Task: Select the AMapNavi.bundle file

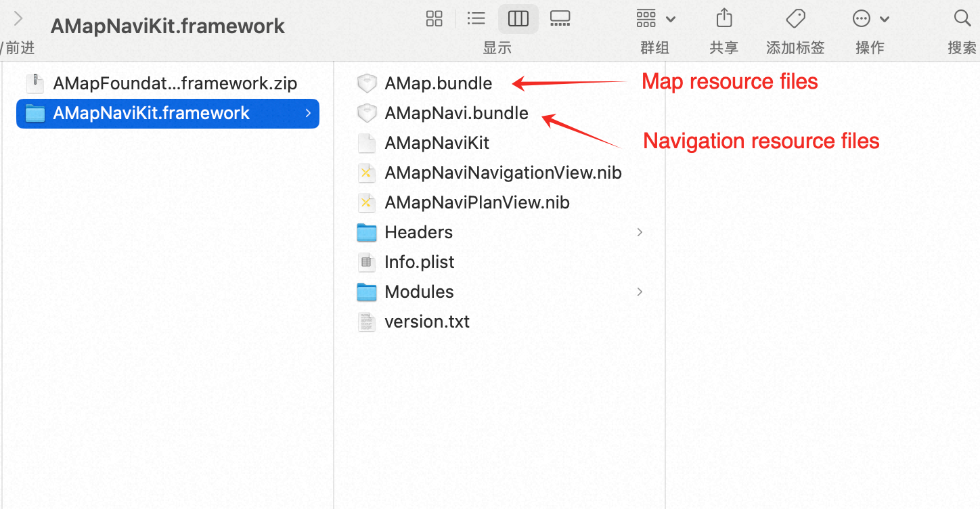Action: pos(456,113)
